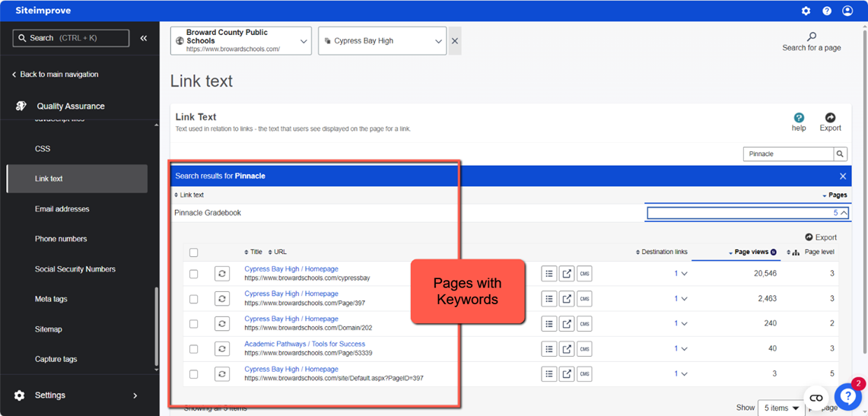Image resolution: width=868 pixels, height=416 pixels.
Task: Open the chat bubble help widget
Action: coord(849,395)
